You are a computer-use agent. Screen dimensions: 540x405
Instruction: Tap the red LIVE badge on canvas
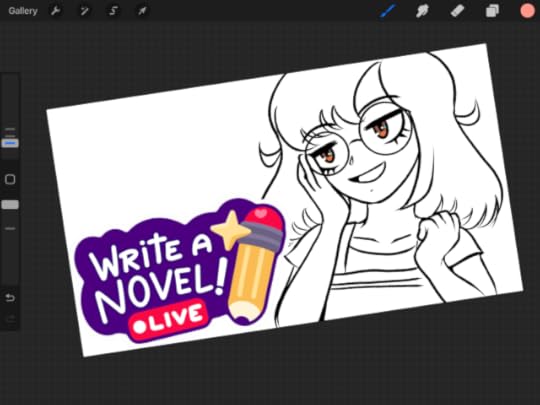pos(169,320)
